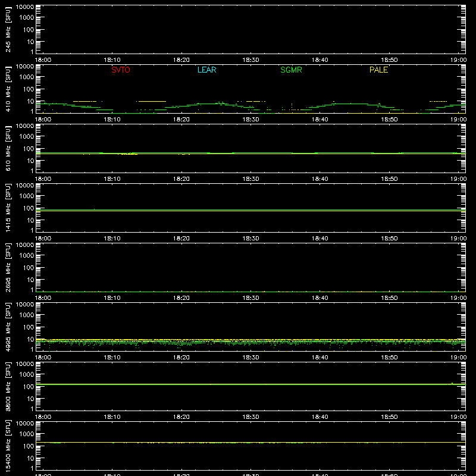Click the 1000 tick on 2695 MHz axis
Screen dimensions: 476x476
point(27,256)
